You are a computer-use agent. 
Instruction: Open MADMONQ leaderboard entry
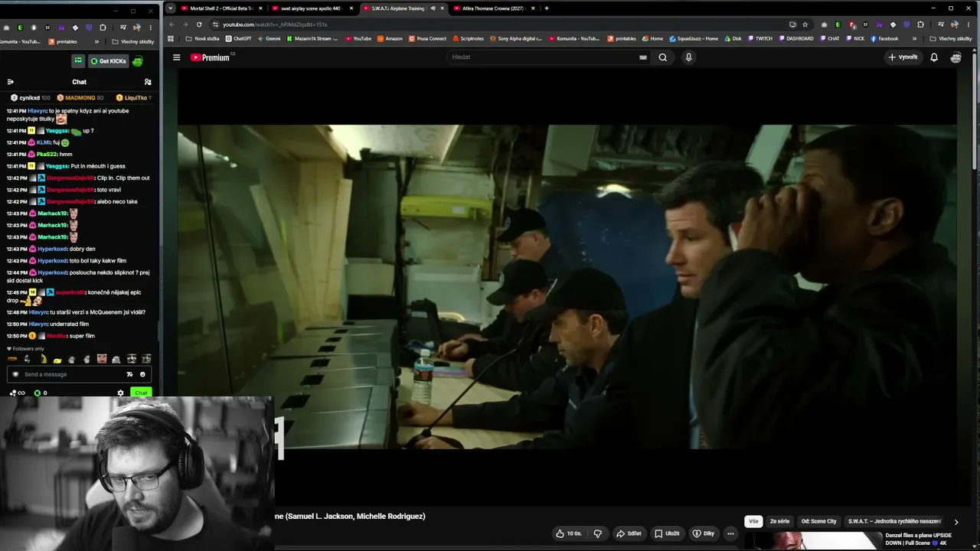pos(80,98)
